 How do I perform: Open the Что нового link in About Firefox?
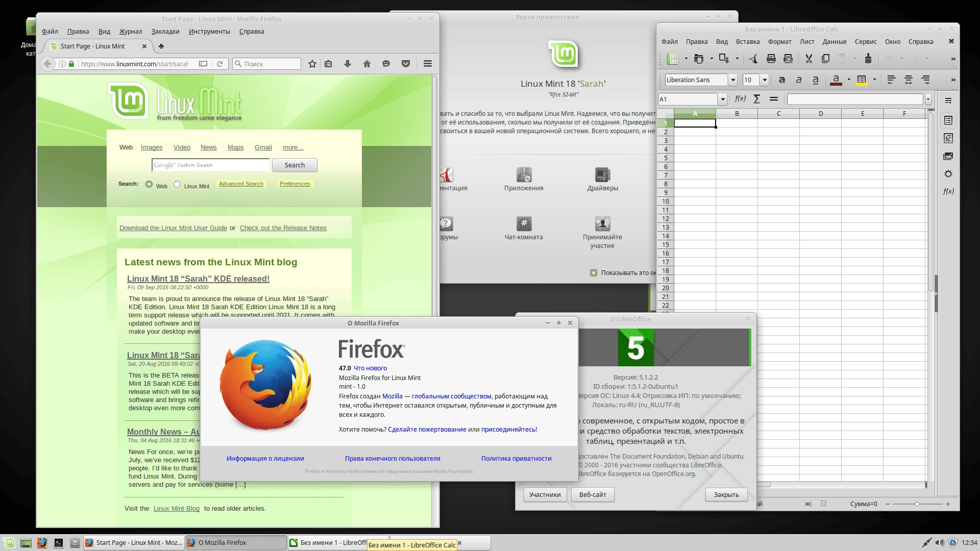pyautogui.click(x=370, y=368)
